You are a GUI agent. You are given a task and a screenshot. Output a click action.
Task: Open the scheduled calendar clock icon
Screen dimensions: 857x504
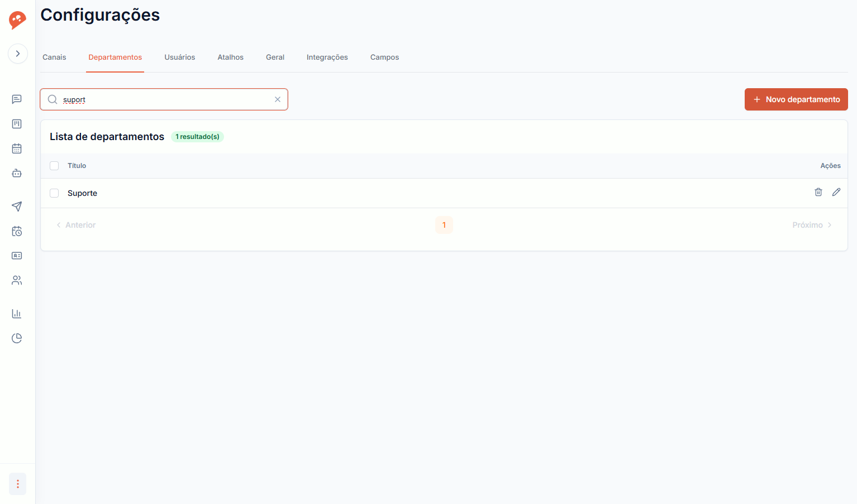[17, 231]
